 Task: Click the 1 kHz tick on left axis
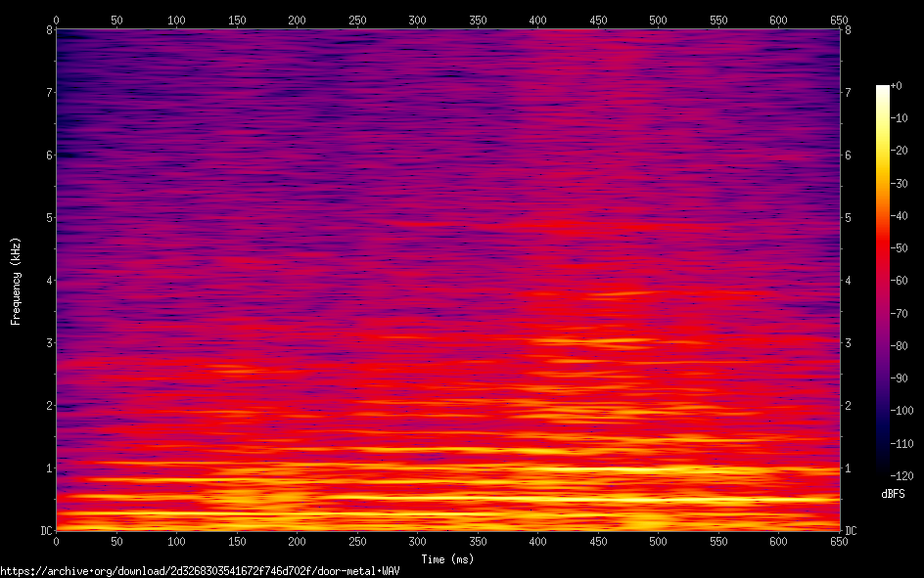click(48, 468)
